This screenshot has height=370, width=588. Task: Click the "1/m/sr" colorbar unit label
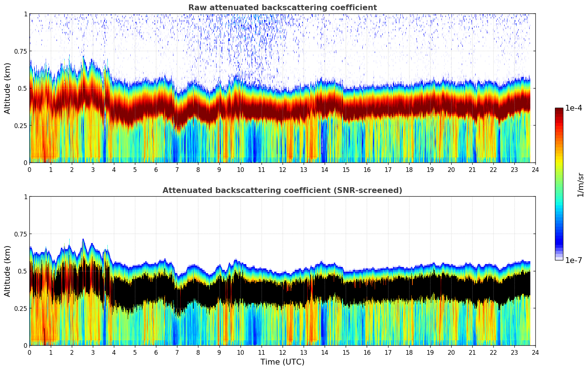[x=580, y=184]
